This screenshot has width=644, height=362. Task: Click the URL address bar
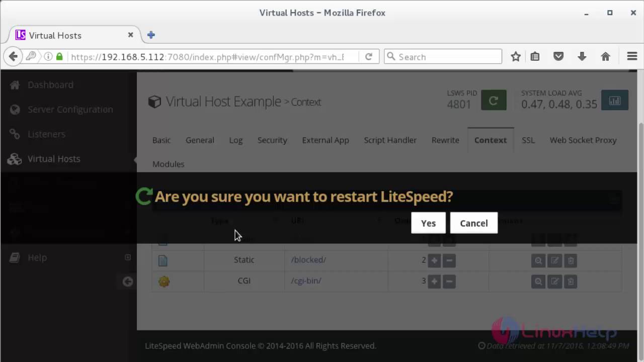pyautogui.click(x=207, y=57)
